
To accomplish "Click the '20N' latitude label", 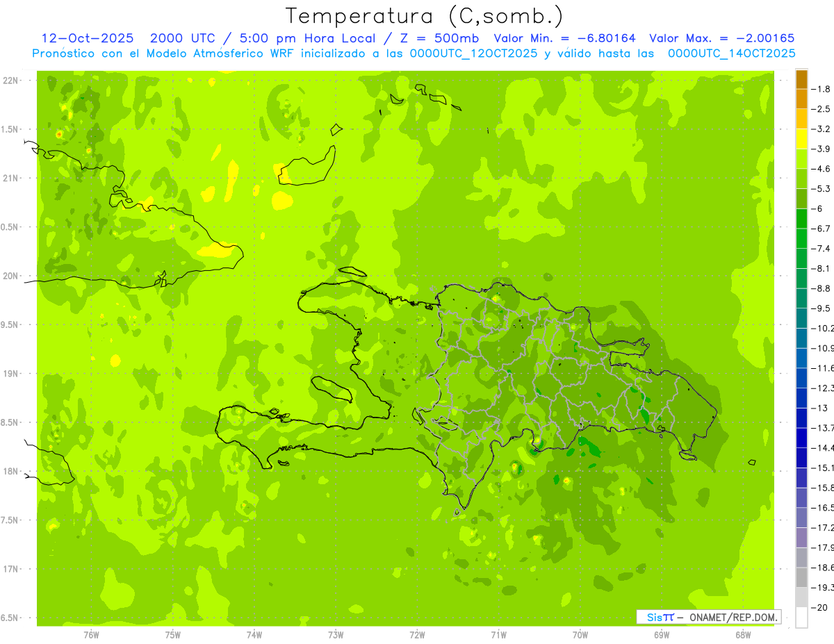I will click(x=10, y=276).
